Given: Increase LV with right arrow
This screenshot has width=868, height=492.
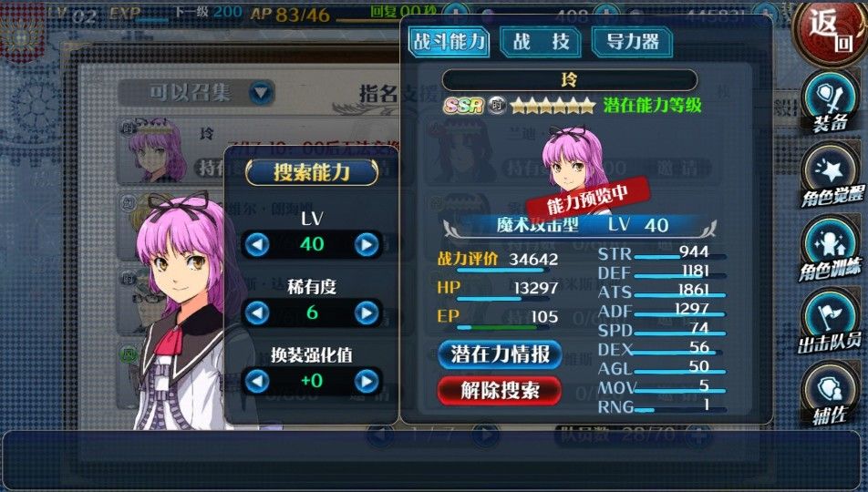Looking at the screenshot, I should [367, 244].
